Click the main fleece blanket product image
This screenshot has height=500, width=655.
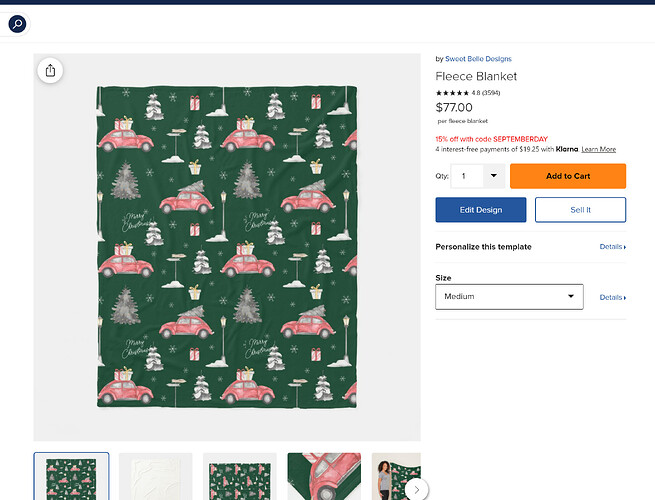point(227,247)
